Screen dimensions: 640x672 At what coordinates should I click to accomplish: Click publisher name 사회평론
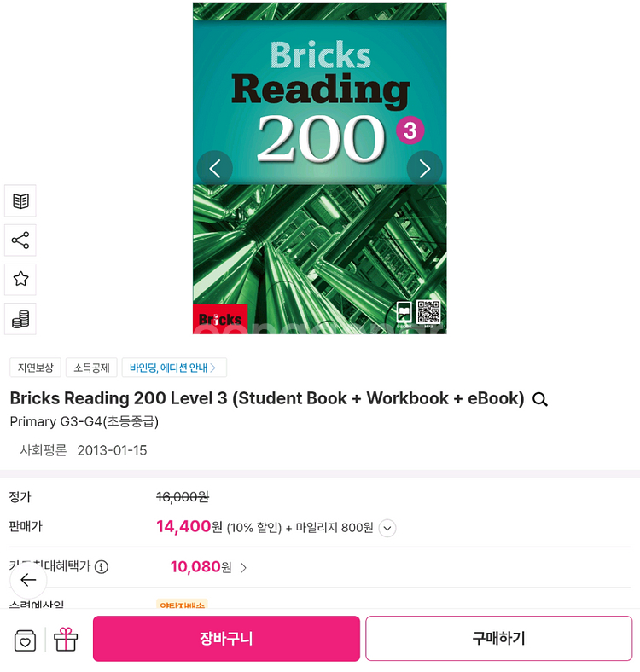pos(44,450)
